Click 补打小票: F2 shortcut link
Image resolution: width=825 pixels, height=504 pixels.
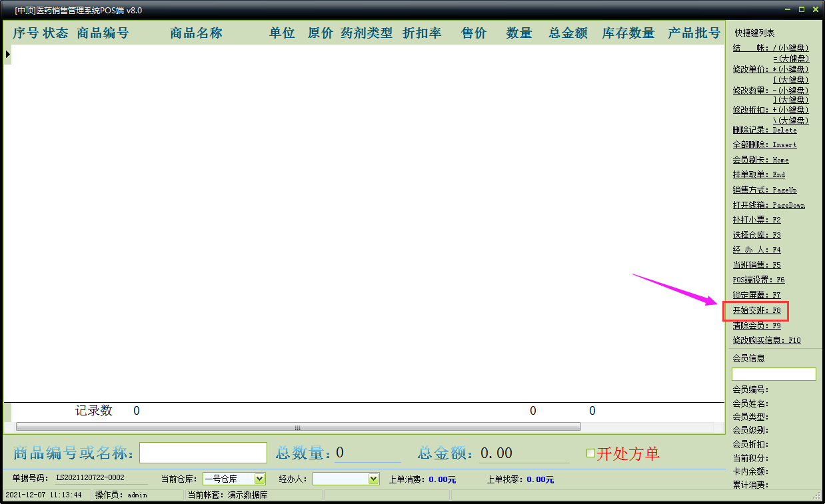pos(756,220)
